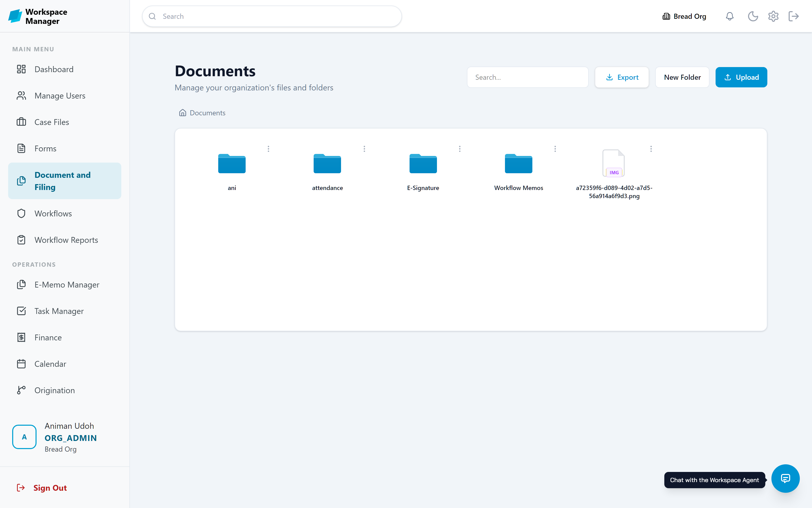Open Forms section
The width and height of the screenshot is (812, 508).
tap(64, 149)
